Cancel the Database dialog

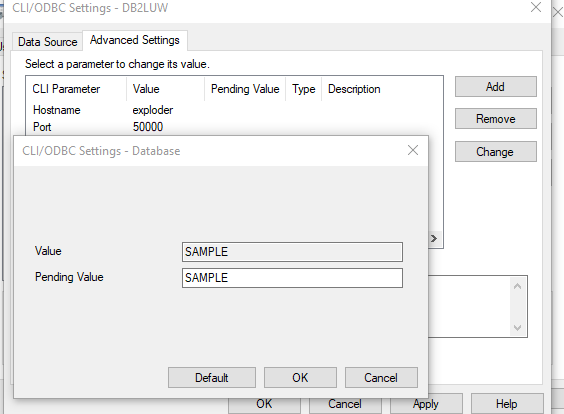[381, 378]
